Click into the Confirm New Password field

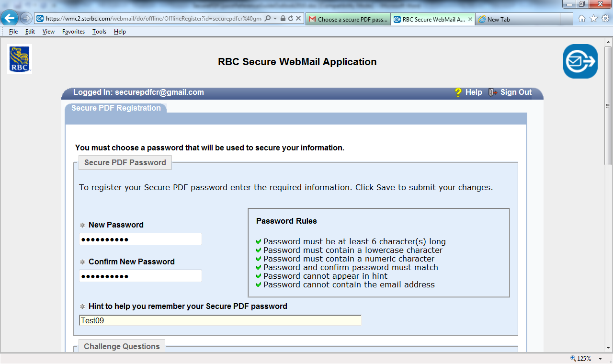(x=140, y=276)
